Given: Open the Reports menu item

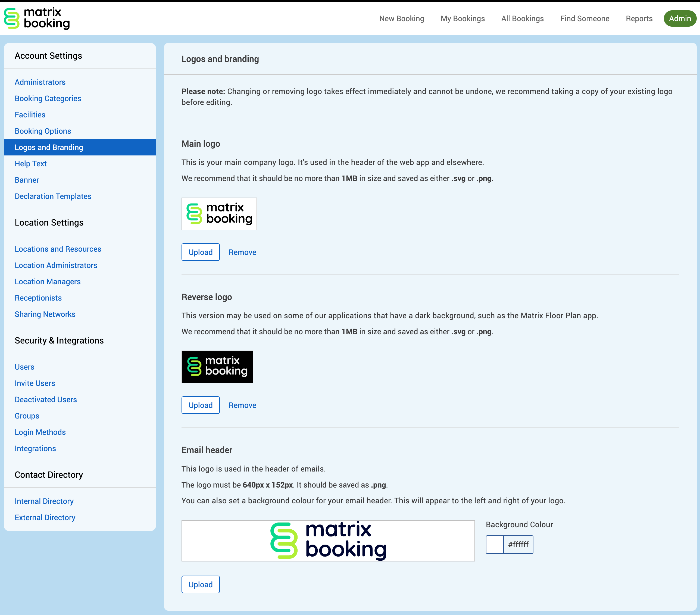Looking at the screenshot, I should 639,18.
